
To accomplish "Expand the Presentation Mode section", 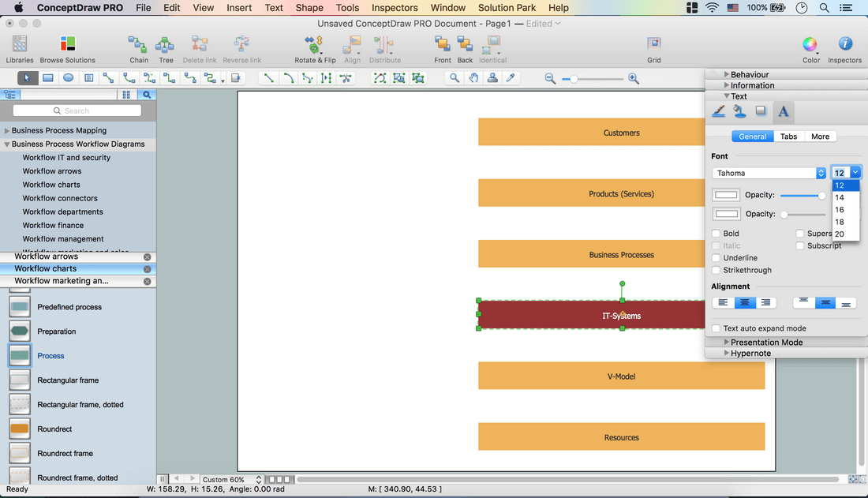I will [x=727, y=342].
